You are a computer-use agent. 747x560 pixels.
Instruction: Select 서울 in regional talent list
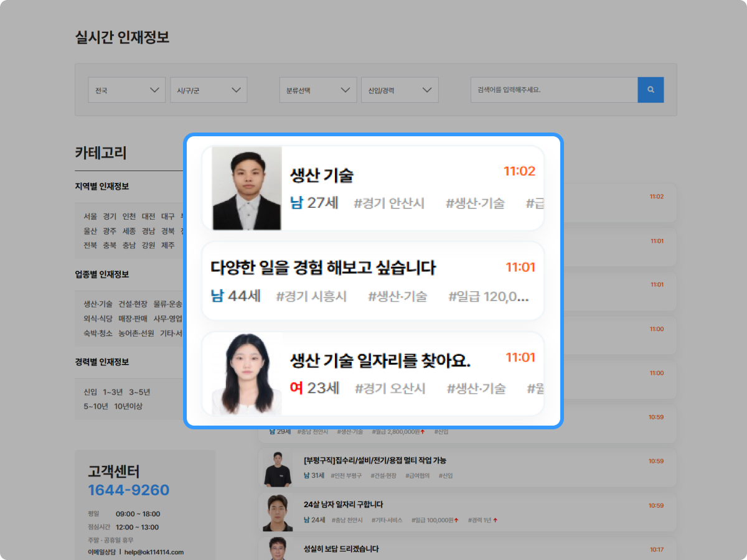coord(90,217)
